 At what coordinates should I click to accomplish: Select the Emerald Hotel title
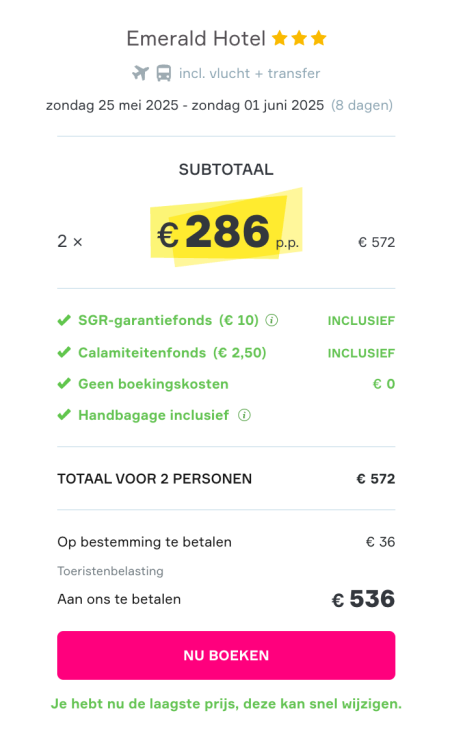click(196, 39)
